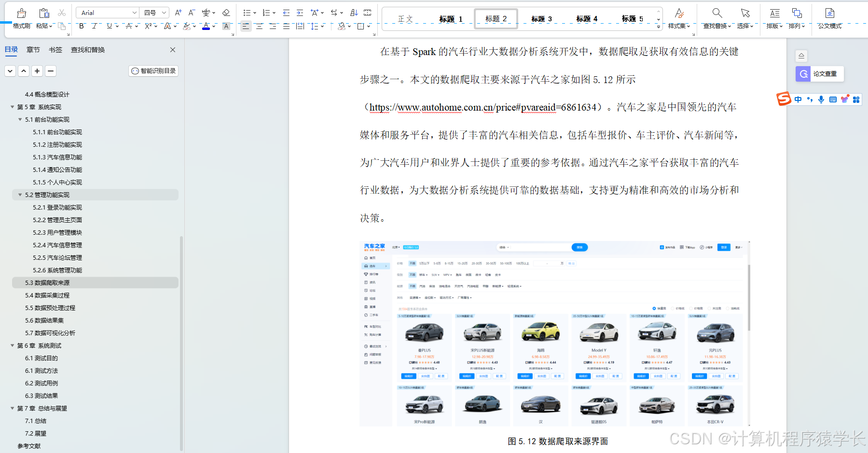Open the borders dropdown arrow

point(369,26)
